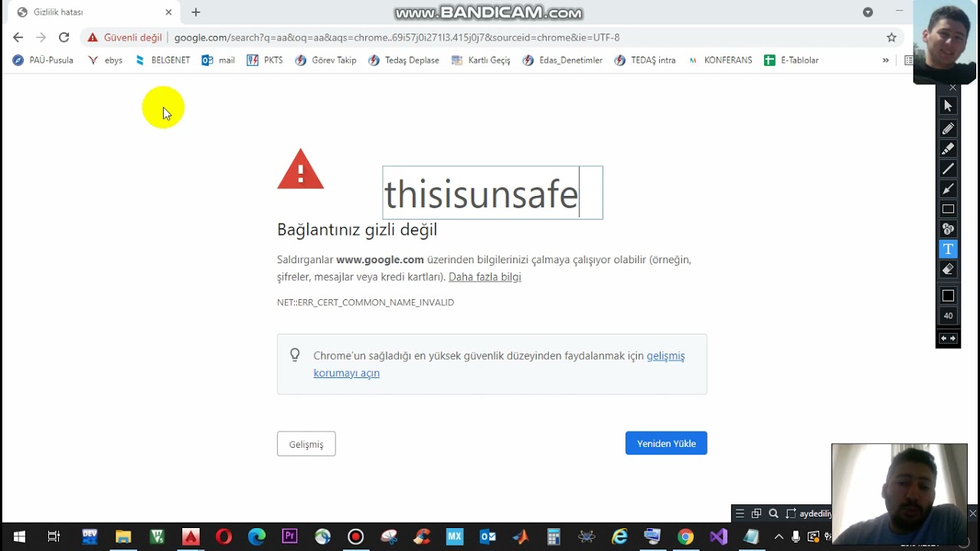Image resolution: width=980 pixels, height=551 pixels.
Task: Open Dev-C++ from taskbar
Action: pyautogui.click(x=90, y=536)
